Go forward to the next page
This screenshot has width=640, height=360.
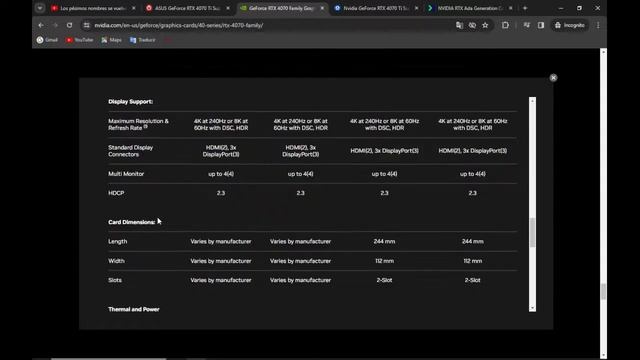tap(55, 25)
